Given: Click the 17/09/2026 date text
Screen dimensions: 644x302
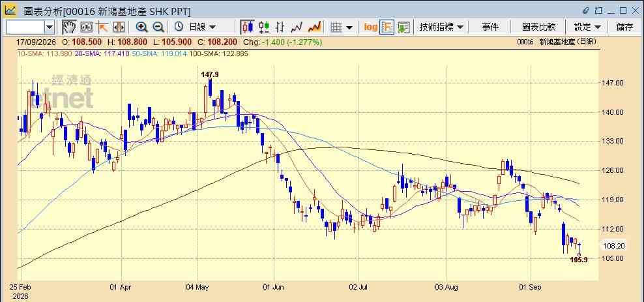Looking at the screenshot, I should 37,42.
